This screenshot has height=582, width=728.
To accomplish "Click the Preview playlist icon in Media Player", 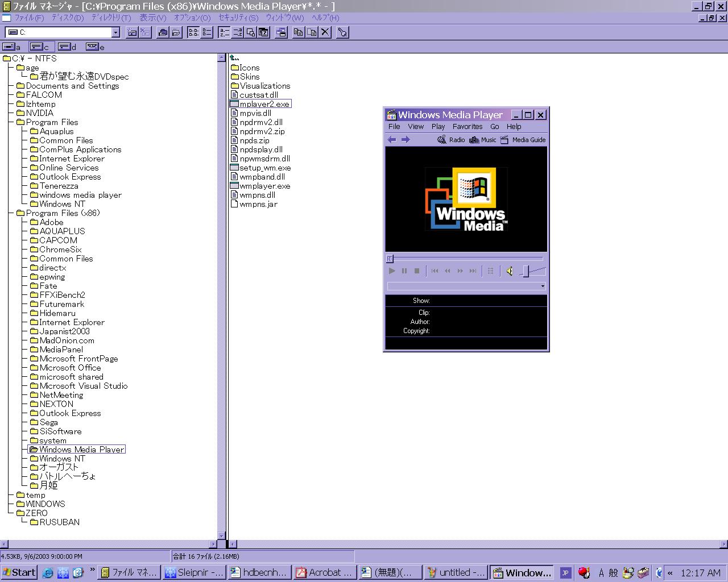I will click(490, 271).
